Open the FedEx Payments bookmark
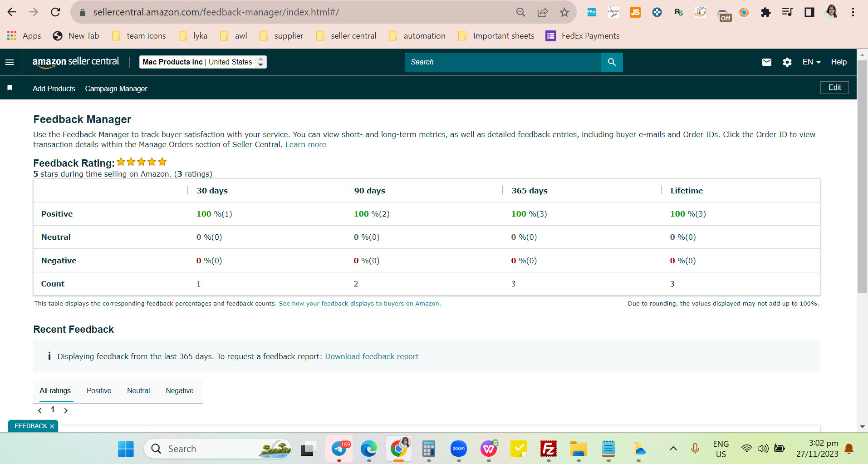The image size is (868, 464). (x=583, y=36)
